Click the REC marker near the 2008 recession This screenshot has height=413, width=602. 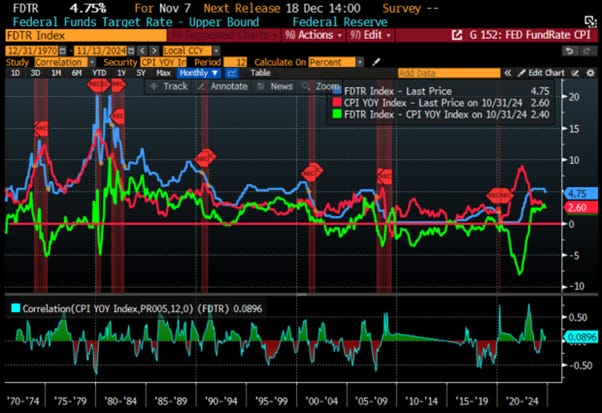pos(384,177)
